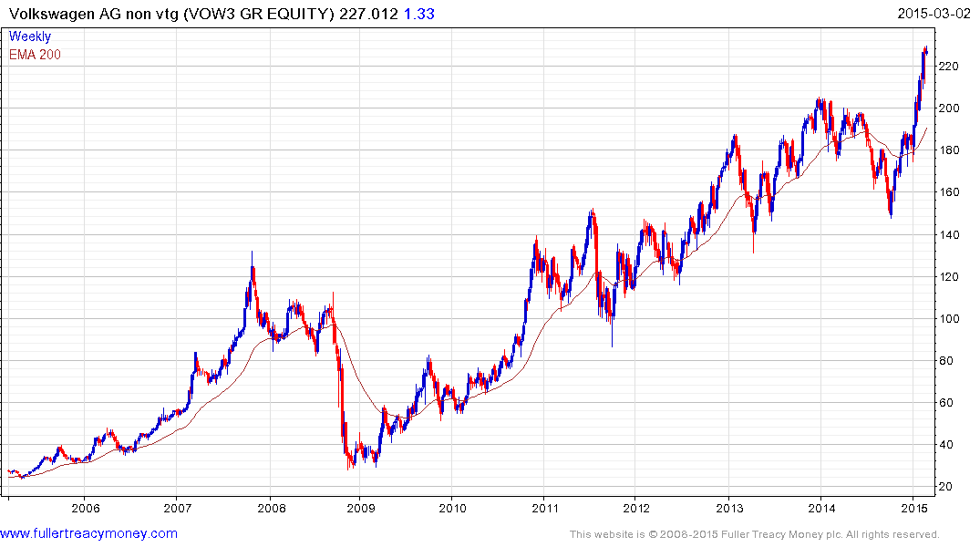Click the 180 price axis label
Viewport: 980px width, 547px height.
[x=949, y=150]
